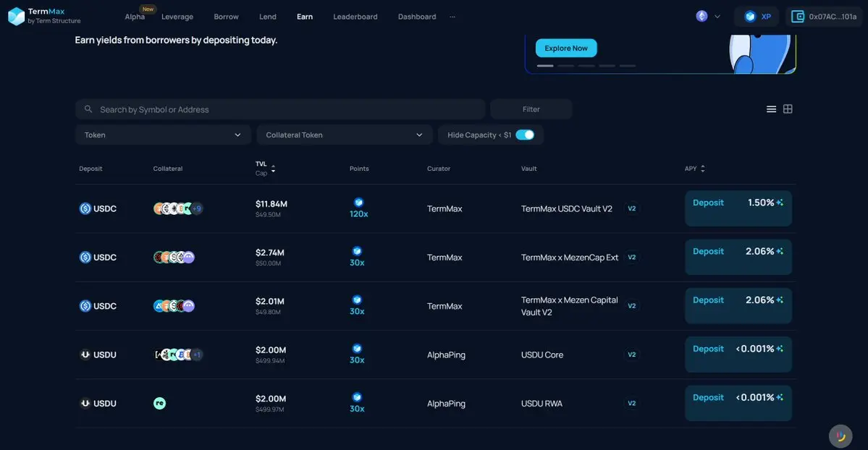
Task: Select the first banner carousel indicator
Action: point(545,66)
